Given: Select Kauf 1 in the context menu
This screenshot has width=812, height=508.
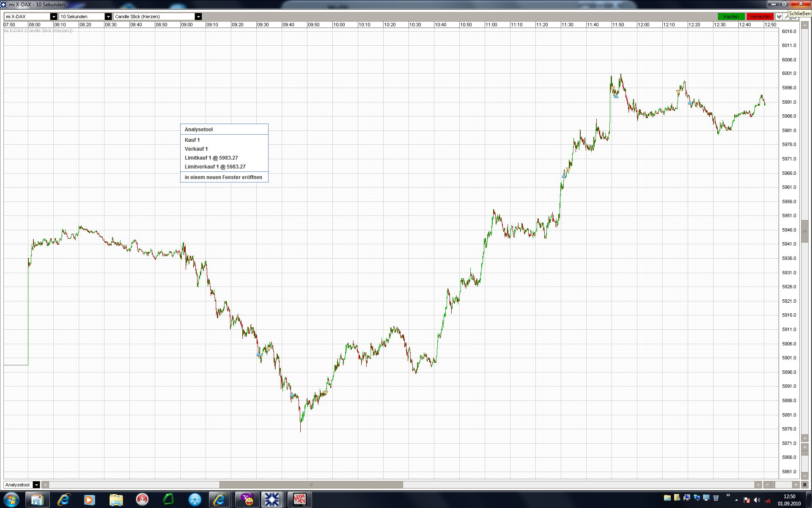Looking at the screenshot, I should tap(192, 140).
